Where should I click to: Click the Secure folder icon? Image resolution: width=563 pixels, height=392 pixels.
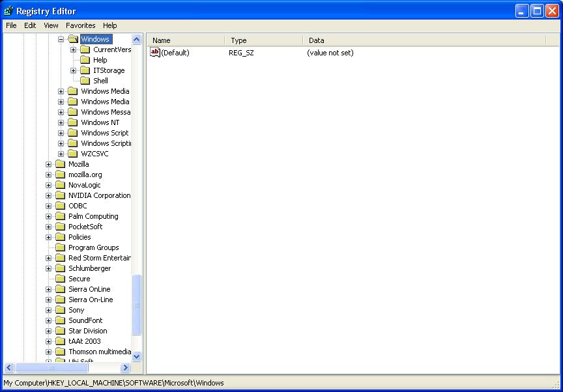[x=61, y=278]
